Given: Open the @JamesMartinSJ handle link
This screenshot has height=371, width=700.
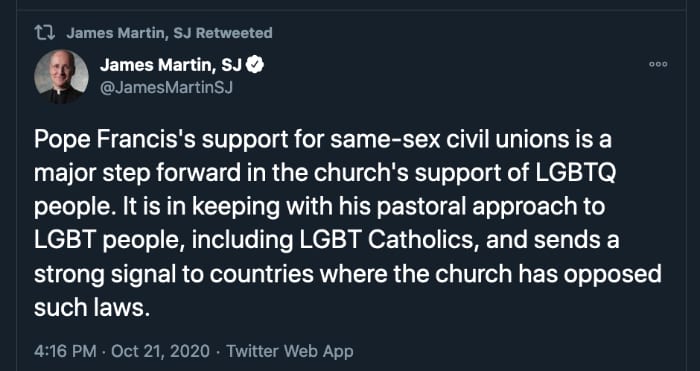Looking at the screenshot, I should coord(166,88).
